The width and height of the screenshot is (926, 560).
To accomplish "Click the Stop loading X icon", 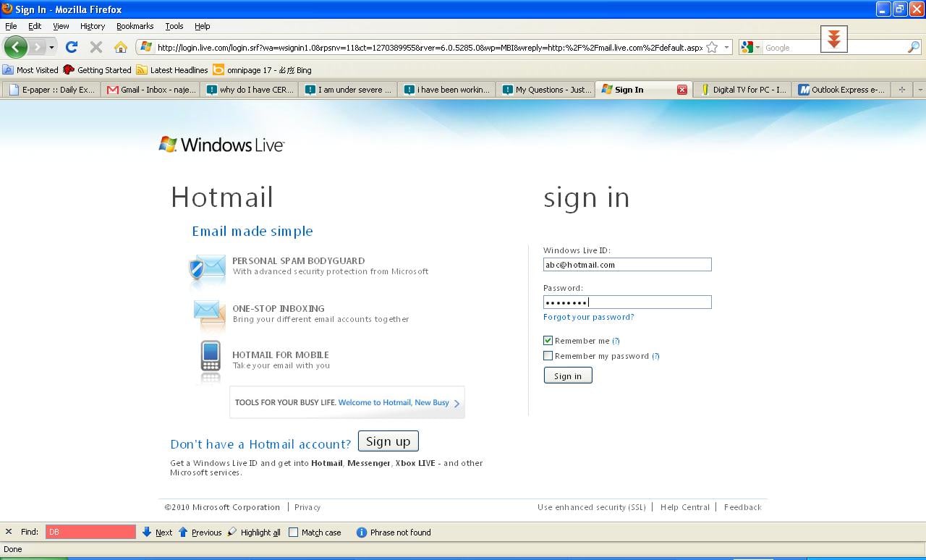I will 95,47.
